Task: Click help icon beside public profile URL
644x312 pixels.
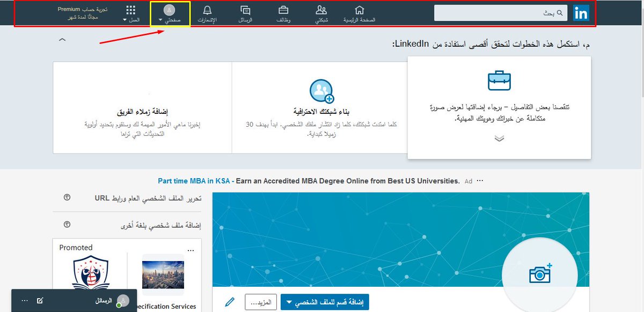Action: click(x=67, y=198)
